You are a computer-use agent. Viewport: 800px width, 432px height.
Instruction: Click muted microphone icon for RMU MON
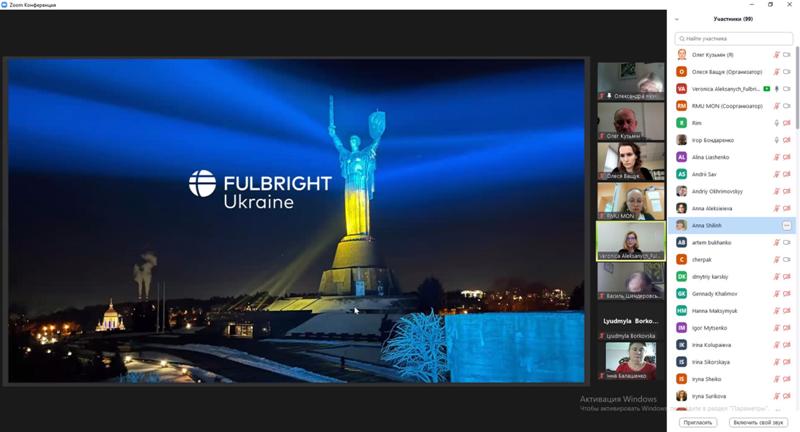pyautogui.click(x=777, y=106)
